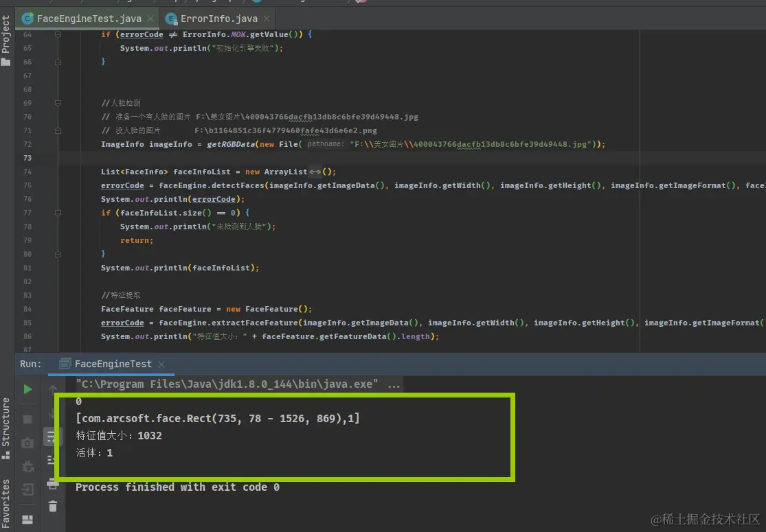This screenshot has height=532, width=766.
Task: Click the gray Stop process square icon
Action: pos(28,419)
